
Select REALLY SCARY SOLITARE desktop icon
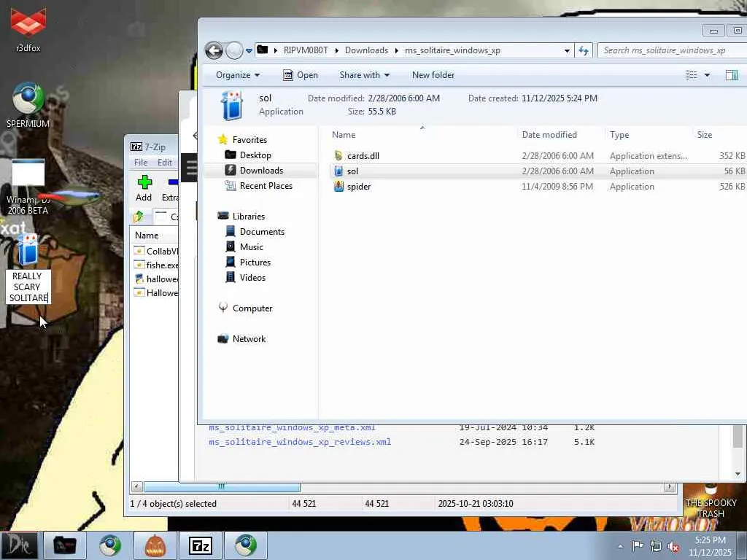click(x=28, y=269)
